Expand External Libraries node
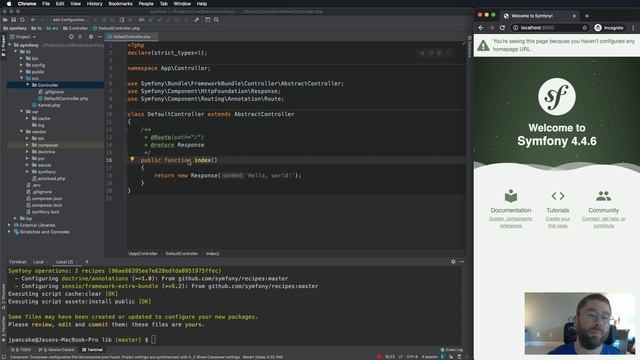This screenshot has width=640, height=360. click(x=9, y=225)
